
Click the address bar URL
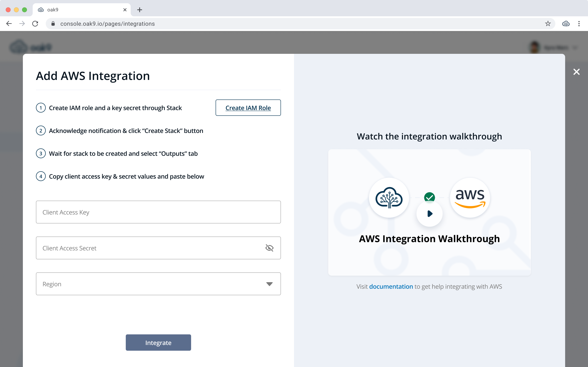click(107, 24)
